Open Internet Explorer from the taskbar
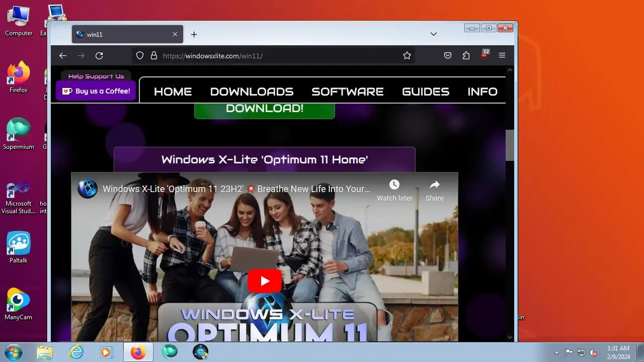 tap(76, 352)
